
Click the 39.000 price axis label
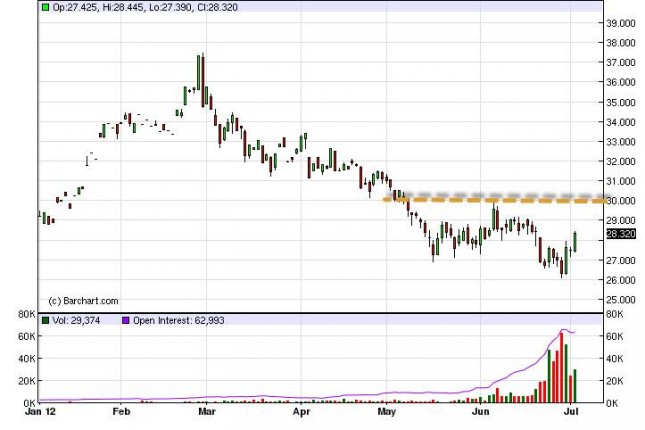point(621,23)
